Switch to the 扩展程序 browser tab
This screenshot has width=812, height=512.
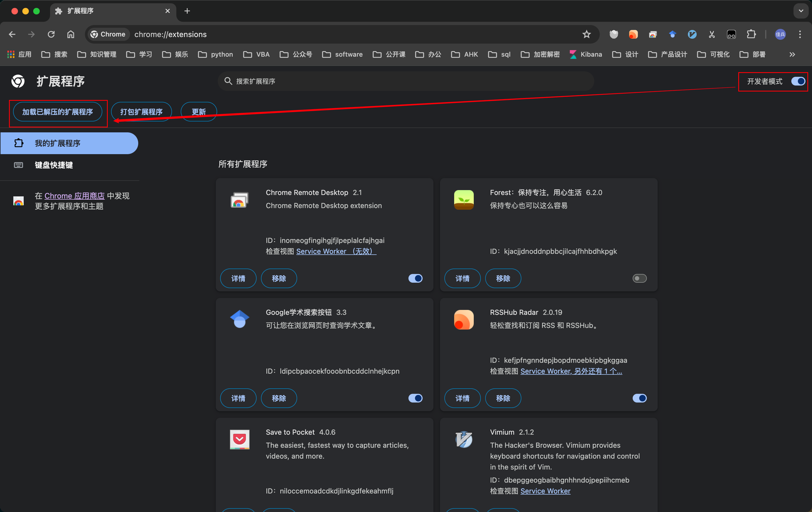click(113, 11)
